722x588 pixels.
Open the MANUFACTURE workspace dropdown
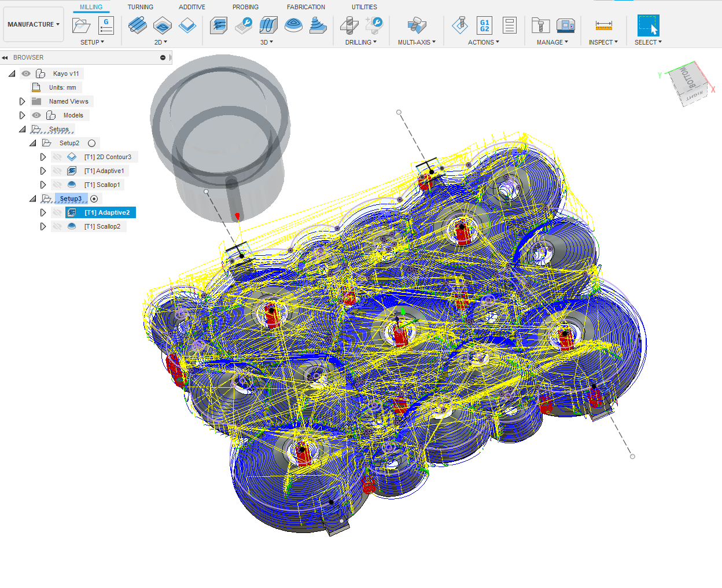point(34,24)
